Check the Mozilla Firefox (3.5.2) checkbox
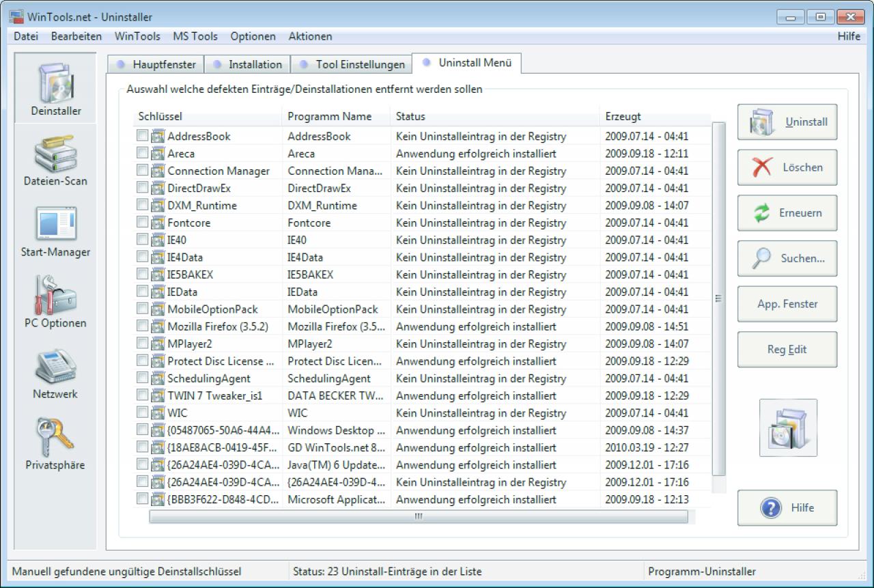 click(x=142, y=326)
